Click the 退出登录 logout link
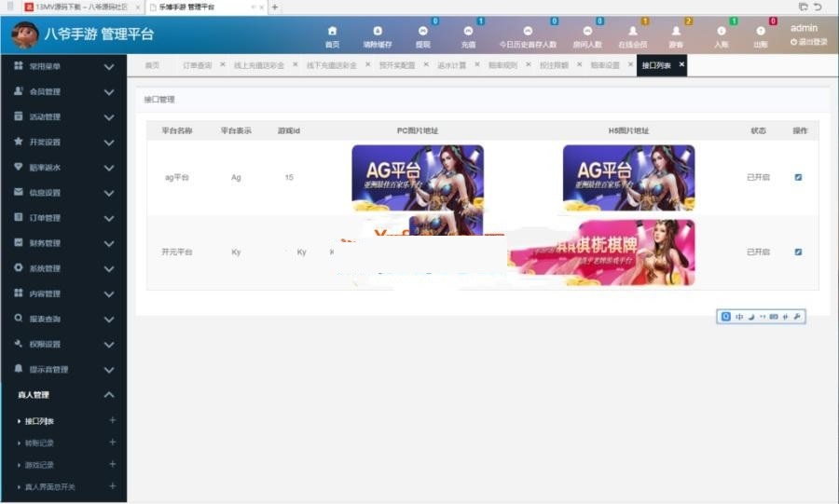 pyautogui.click(x=808, y=42)
